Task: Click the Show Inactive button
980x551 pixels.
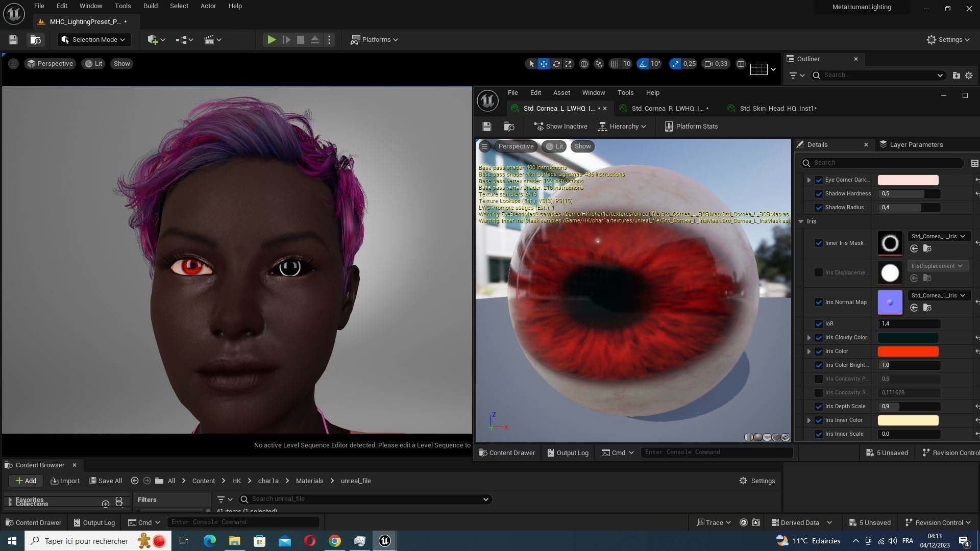Action: point(560,127)
